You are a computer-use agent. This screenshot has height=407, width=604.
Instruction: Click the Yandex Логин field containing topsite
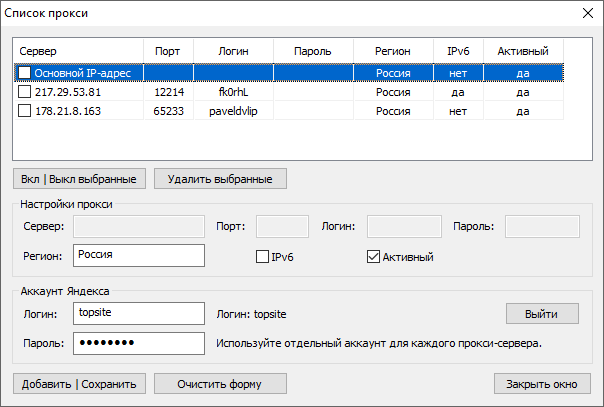point(138,314)
